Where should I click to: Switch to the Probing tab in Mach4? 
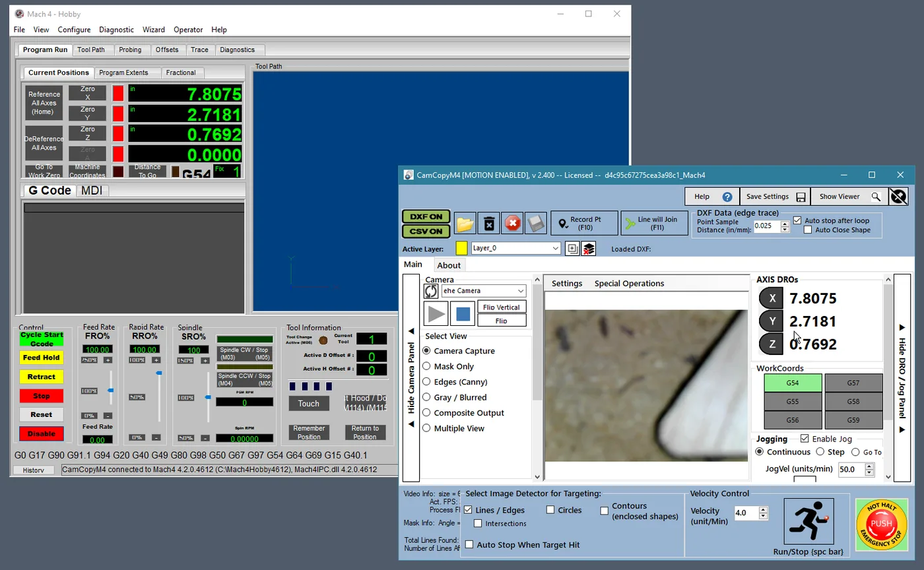coord(130,49)
